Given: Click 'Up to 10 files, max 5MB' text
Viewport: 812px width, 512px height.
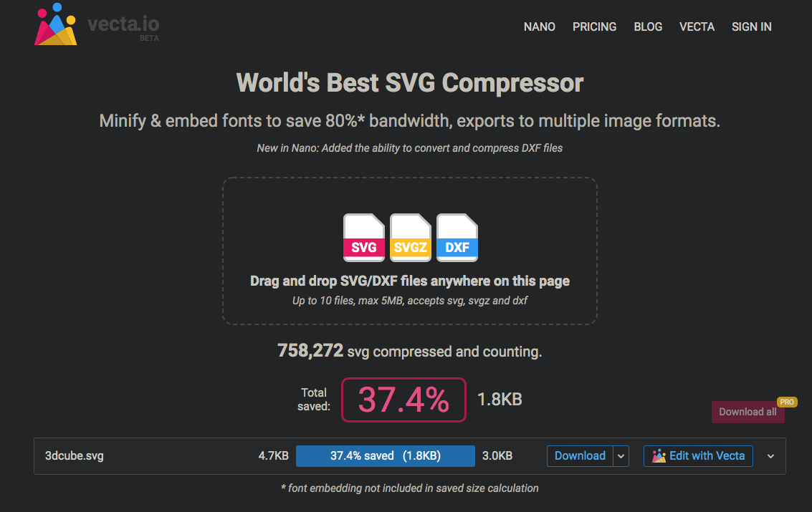Looking at the screenshot, I should click(410, 301).
